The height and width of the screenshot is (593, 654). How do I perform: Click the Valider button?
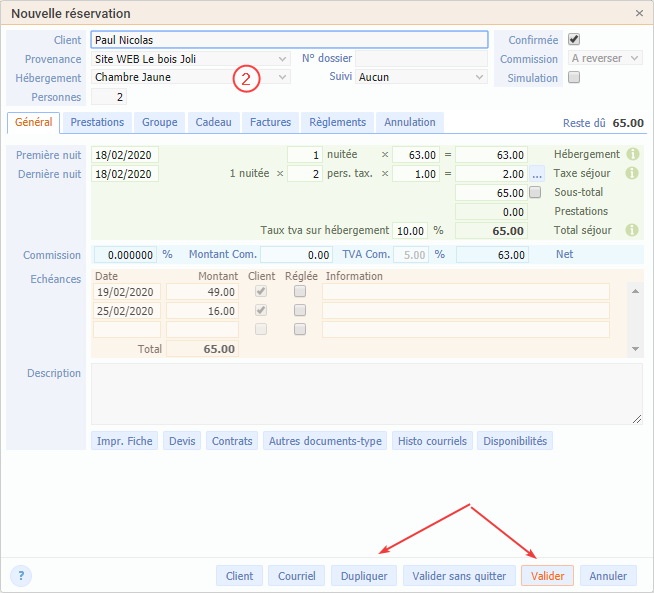coord(547,576)
